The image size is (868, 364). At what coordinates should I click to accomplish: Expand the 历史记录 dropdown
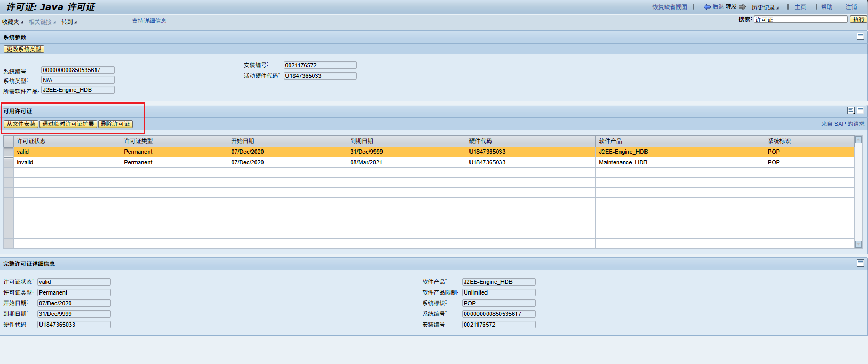[765, 7]
